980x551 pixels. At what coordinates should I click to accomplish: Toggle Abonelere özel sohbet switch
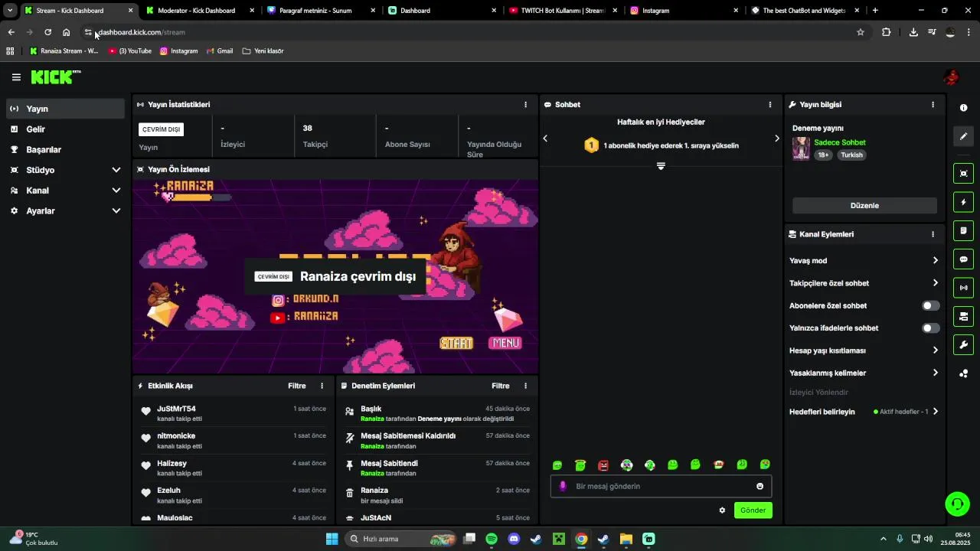(x=930, y=305)
